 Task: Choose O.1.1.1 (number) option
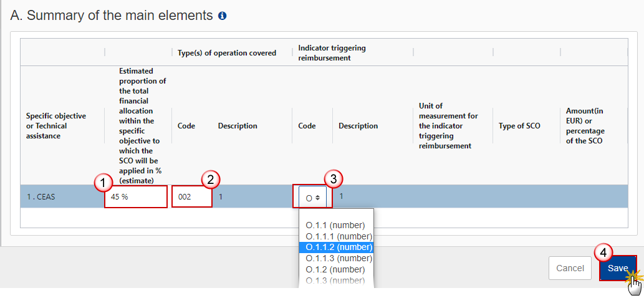[339, 236]
